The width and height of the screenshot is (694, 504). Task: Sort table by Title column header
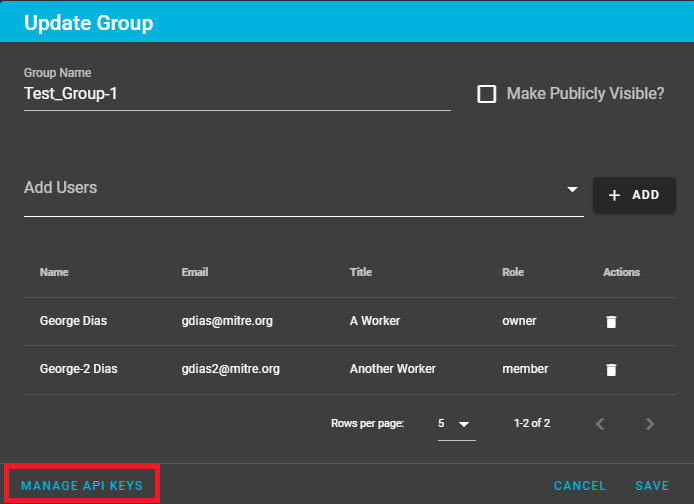click(x=361, y=272)
